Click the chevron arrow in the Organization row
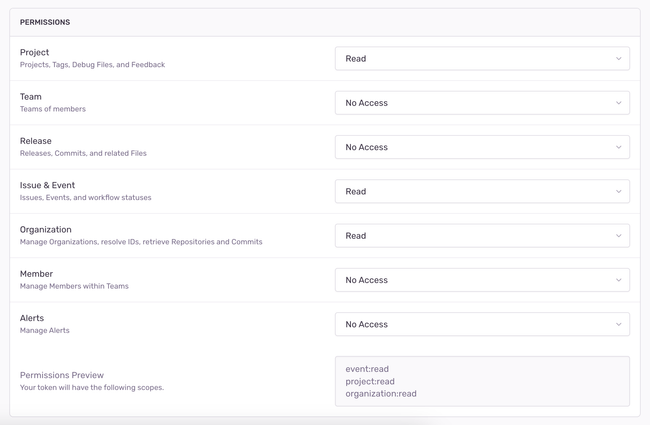This screenshot has height=425, width=650. point(619,236)
